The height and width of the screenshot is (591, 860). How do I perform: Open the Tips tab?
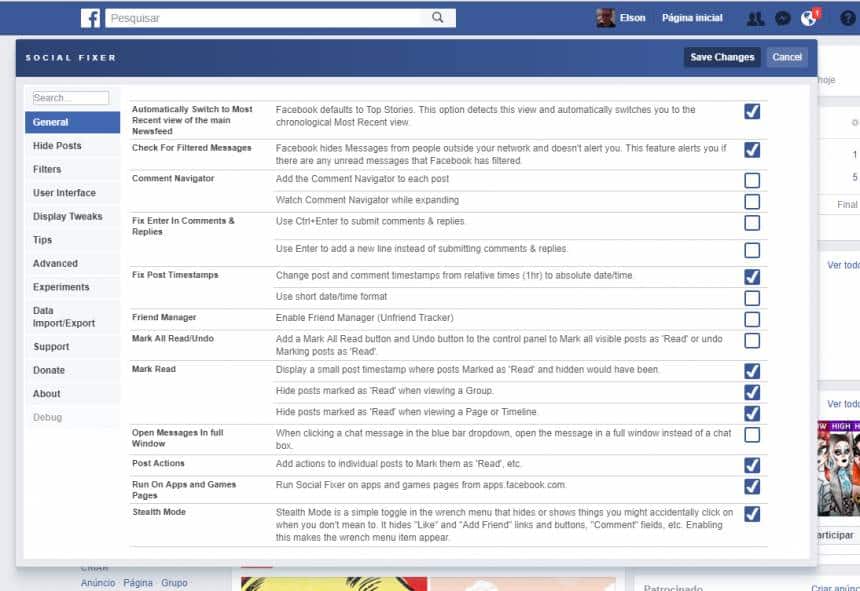(72, 240)
